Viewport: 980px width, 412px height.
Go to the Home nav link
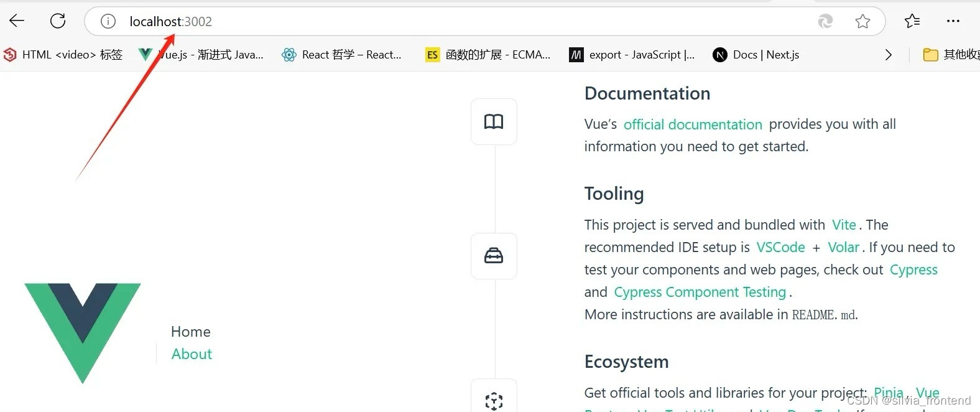click(191, 332)
